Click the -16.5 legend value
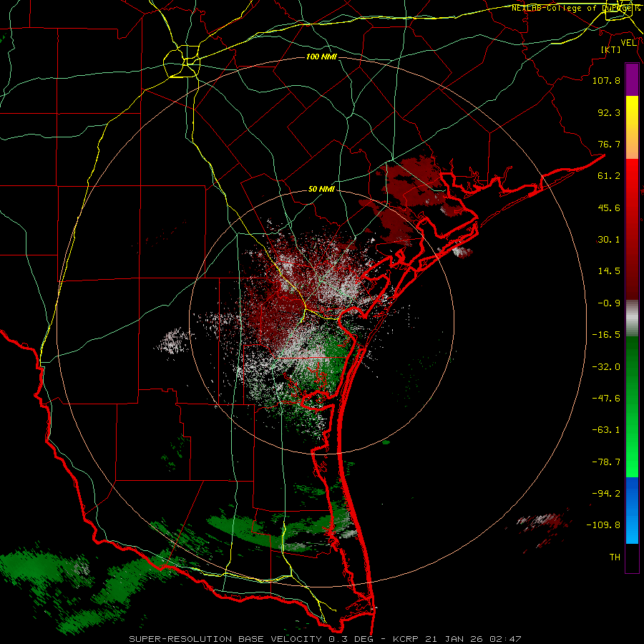The height and width of the screenshot is (644, 644). pos(606,335)
